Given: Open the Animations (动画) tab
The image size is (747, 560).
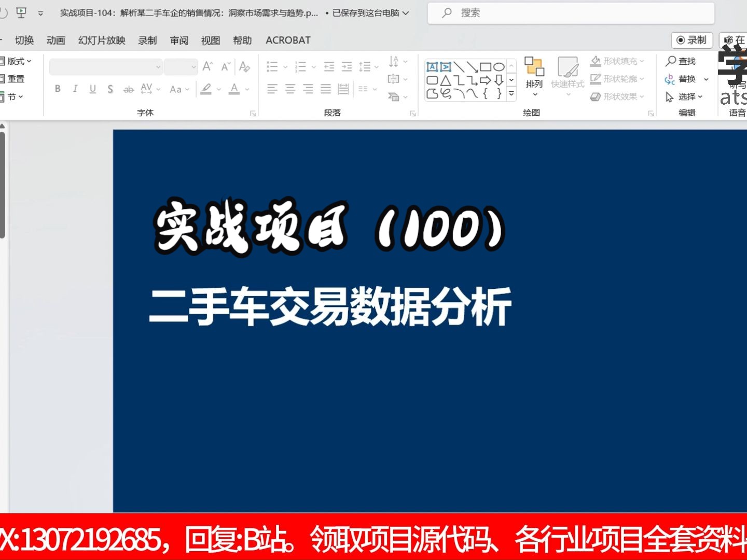Looking at the screenshot, I should coord(56,40).
